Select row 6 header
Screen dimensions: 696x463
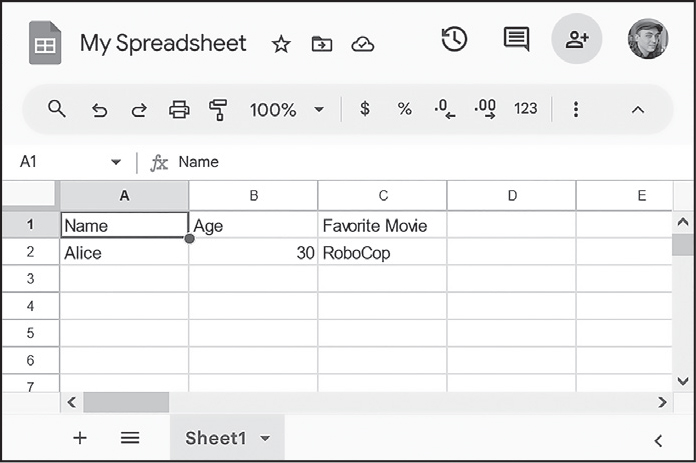[x=30, y=360]
